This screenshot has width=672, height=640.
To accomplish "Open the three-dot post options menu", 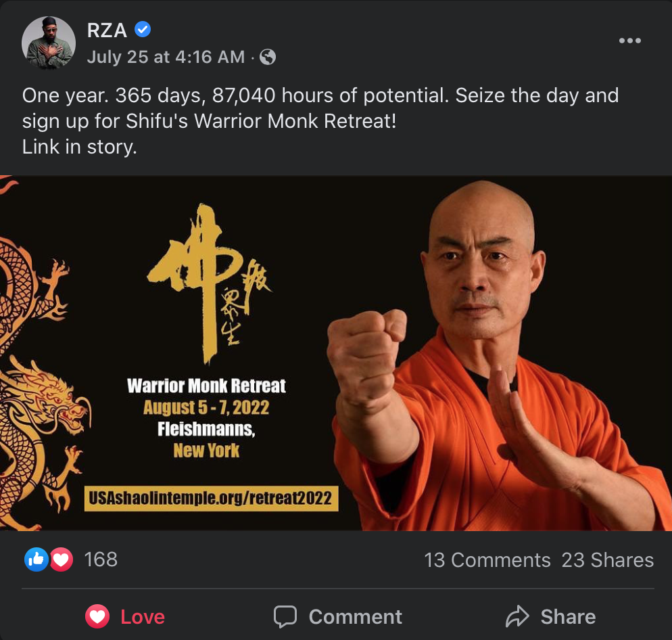I will (630, 41).
